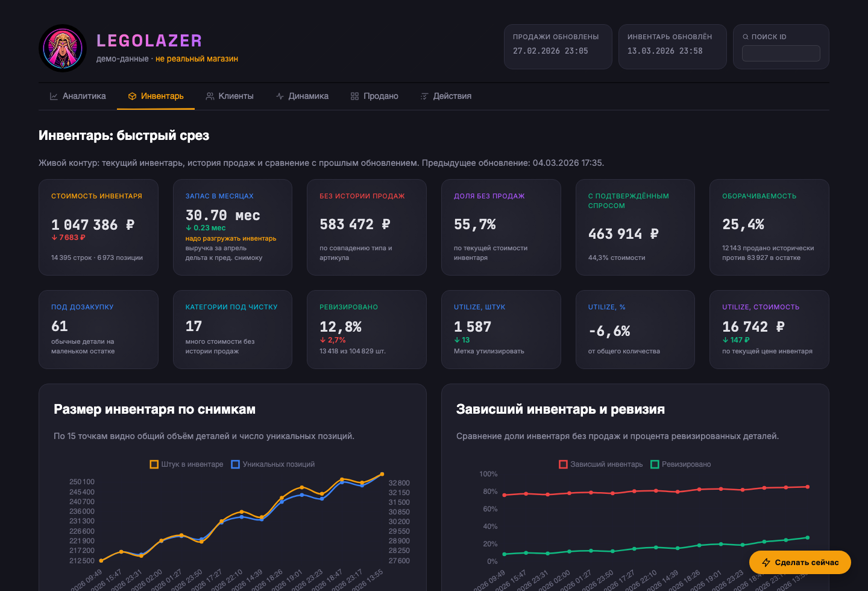Open the Действия tab
Viewport: 868px width, 591px height.
click(x=446, y=96)
